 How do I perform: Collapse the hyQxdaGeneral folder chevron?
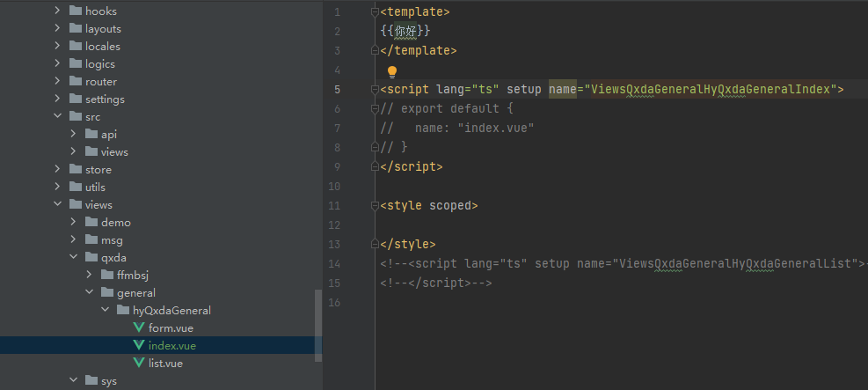[x=106, y=310]
